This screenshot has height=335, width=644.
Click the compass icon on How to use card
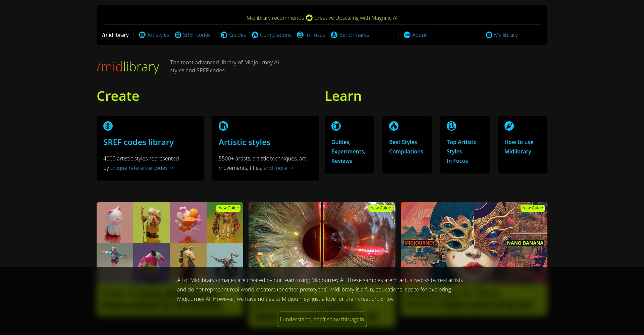509,126
